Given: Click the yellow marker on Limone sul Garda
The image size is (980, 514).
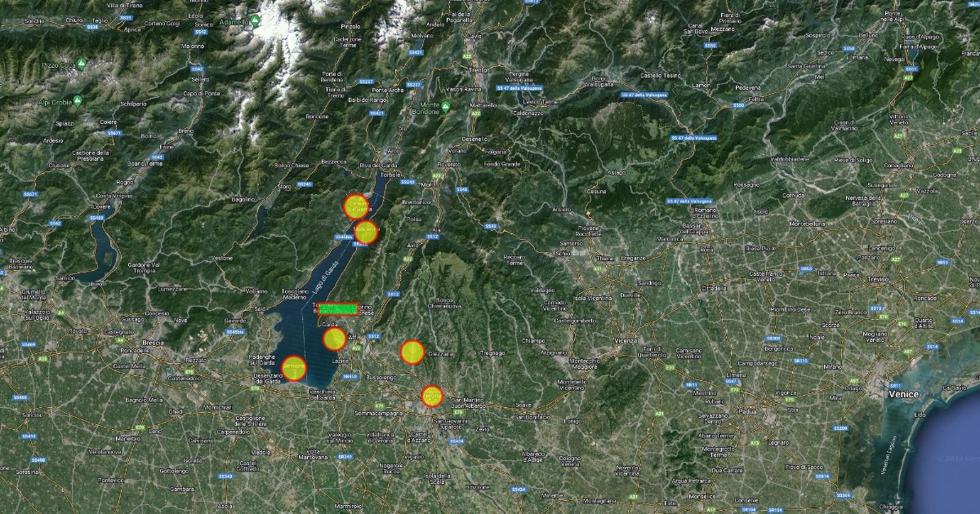Looking at the screenshot, I should [x=356, y=206].
